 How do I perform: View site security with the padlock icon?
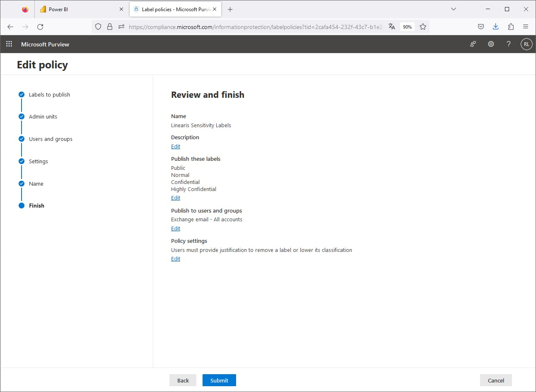tap(109, 26)
